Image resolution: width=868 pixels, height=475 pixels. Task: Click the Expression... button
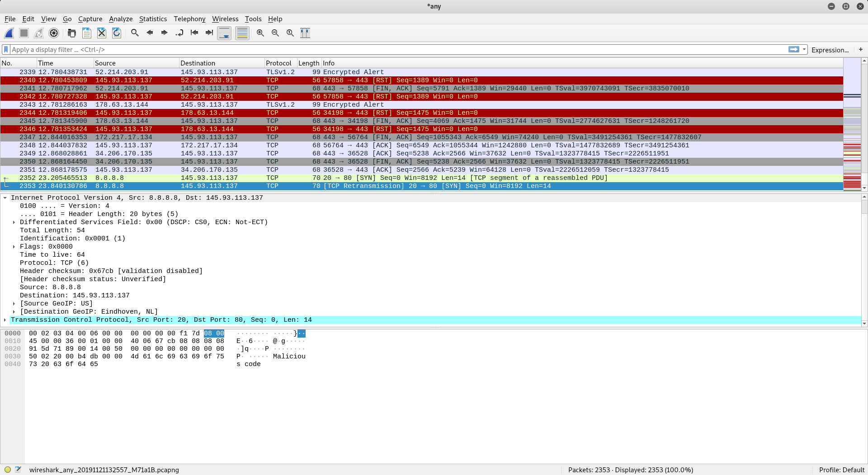tap(830, 50)
